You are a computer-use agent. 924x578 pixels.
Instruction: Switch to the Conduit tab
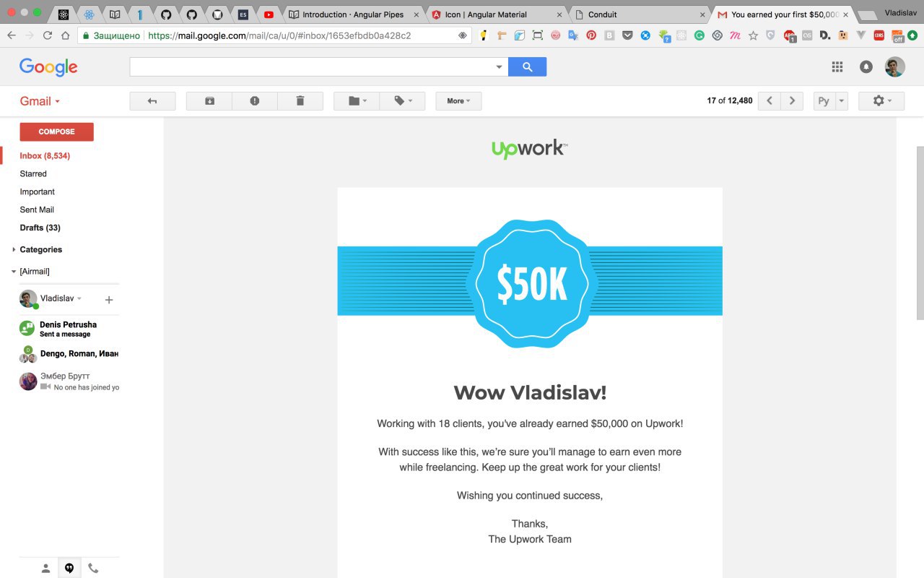[x=640, y=14]
